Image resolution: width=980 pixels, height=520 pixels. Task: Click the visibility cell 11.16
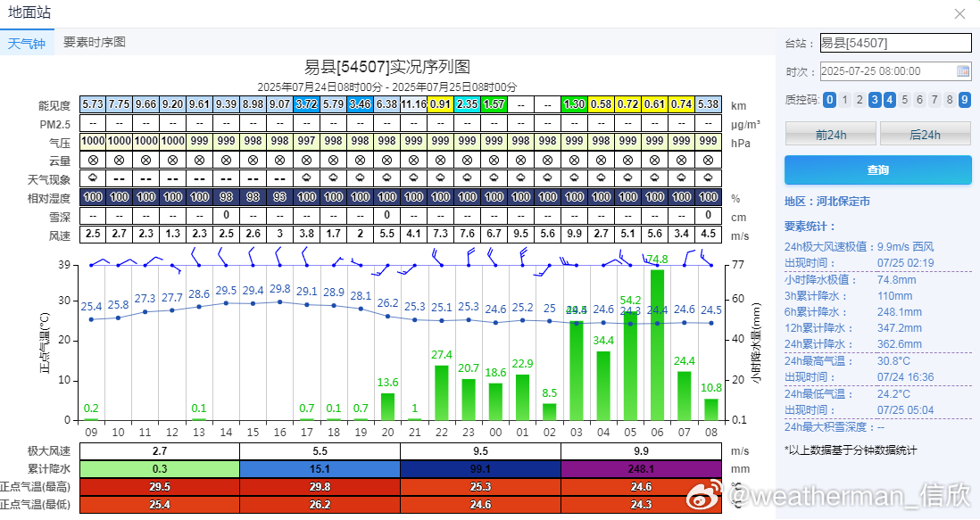click(413, 104)
